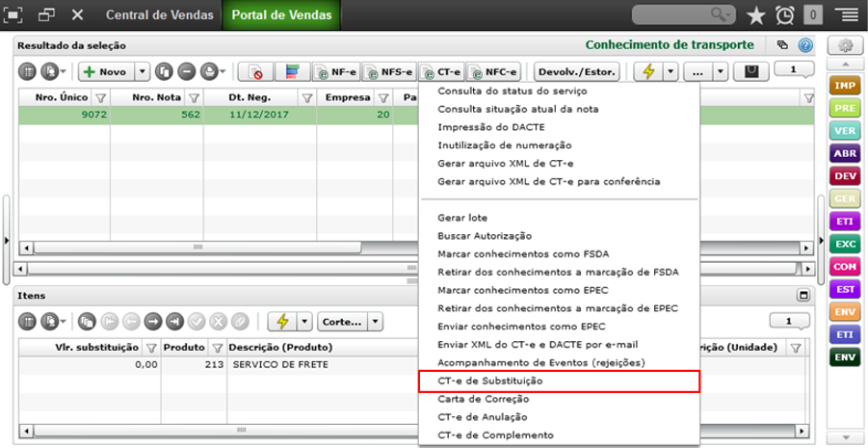Click the Novo button
Screen dimensions: 868x448
(106, 71)
